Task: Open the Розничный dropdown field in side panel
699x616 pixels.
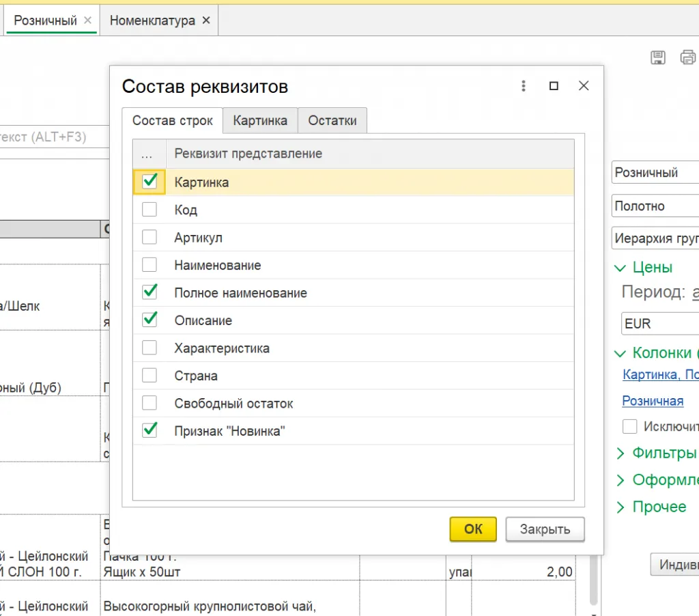Action: [x=655, y=172]
